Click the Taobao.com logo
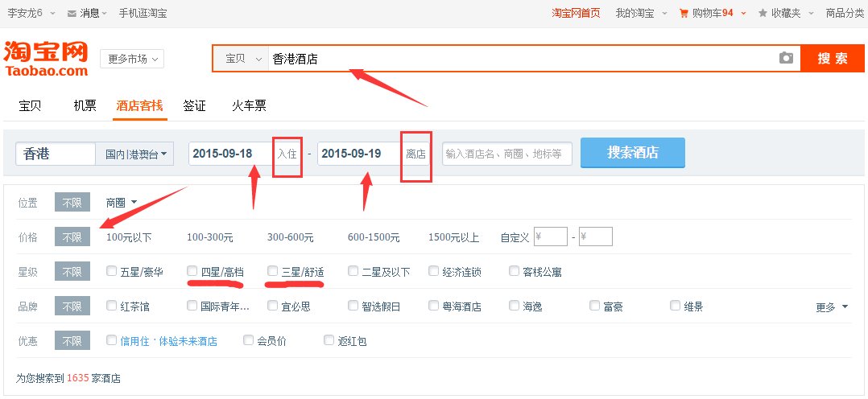This screenshot has height=399, width=868. coord(46,58)
